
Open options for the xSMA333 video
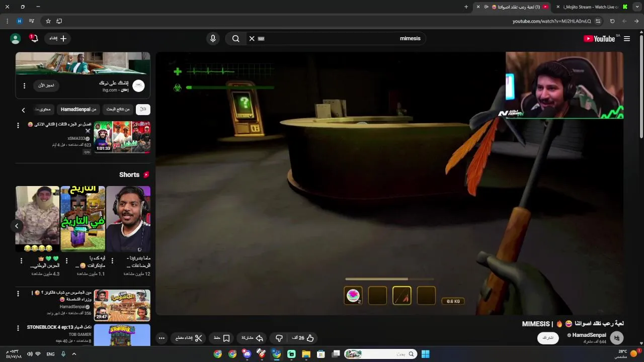(x=18, y=125)
